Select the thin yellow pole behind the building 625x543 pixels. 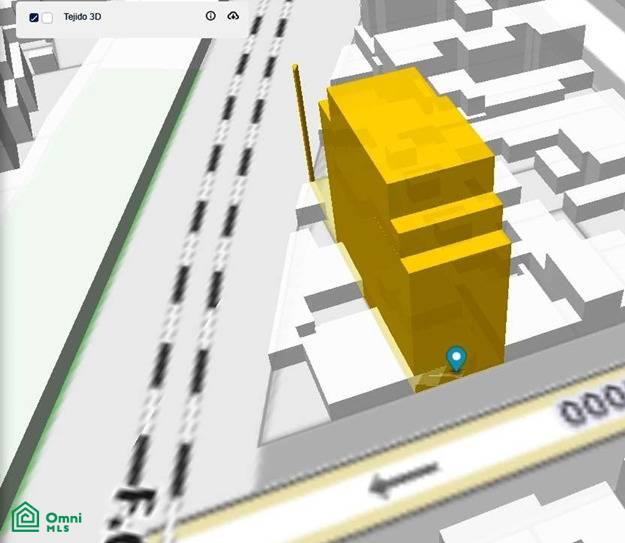pos(304,124)
